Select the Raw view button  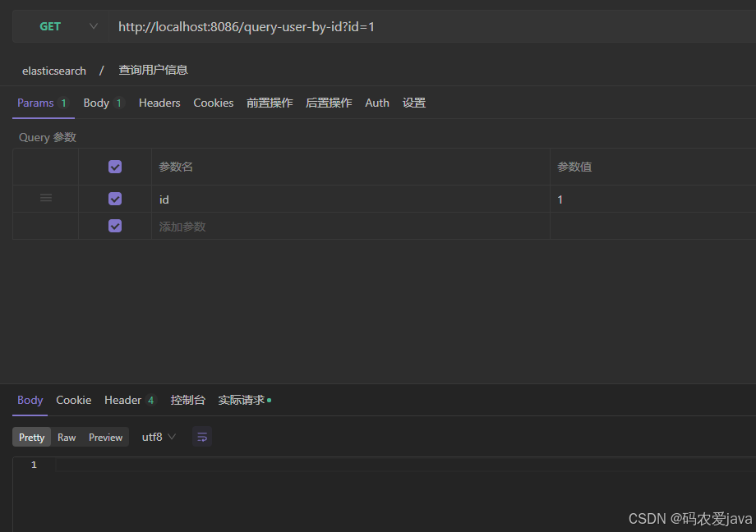[x=67, y=437]
